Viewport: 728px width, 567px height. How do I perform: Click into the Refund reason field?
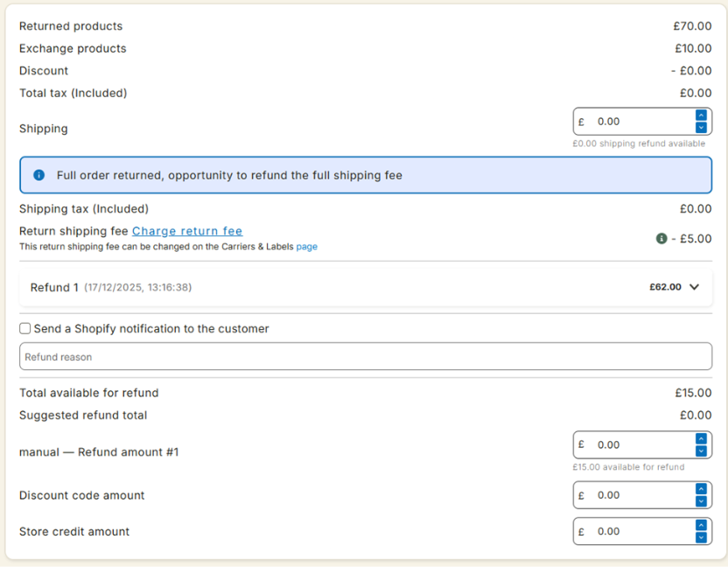pyautogui.click(x=365, y=357)
